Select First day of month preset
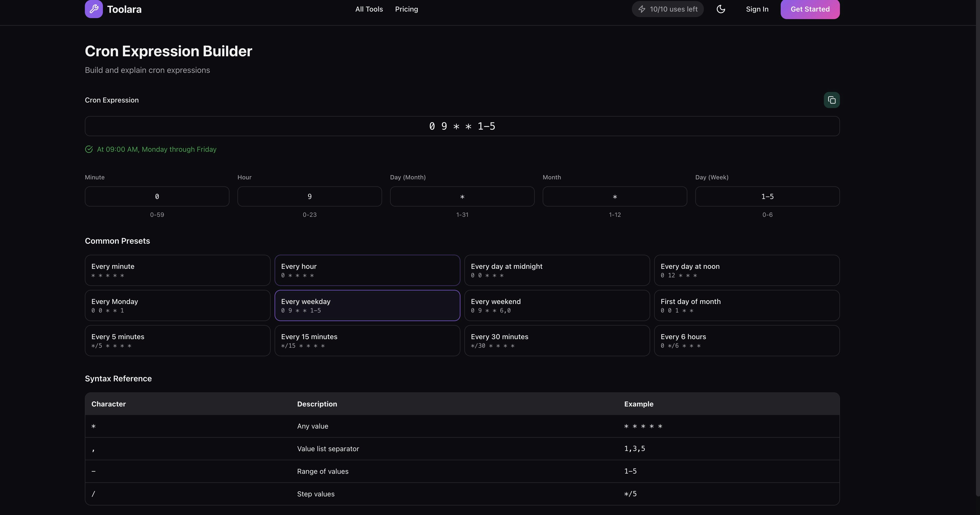The image size is (980, 515). 746,305
